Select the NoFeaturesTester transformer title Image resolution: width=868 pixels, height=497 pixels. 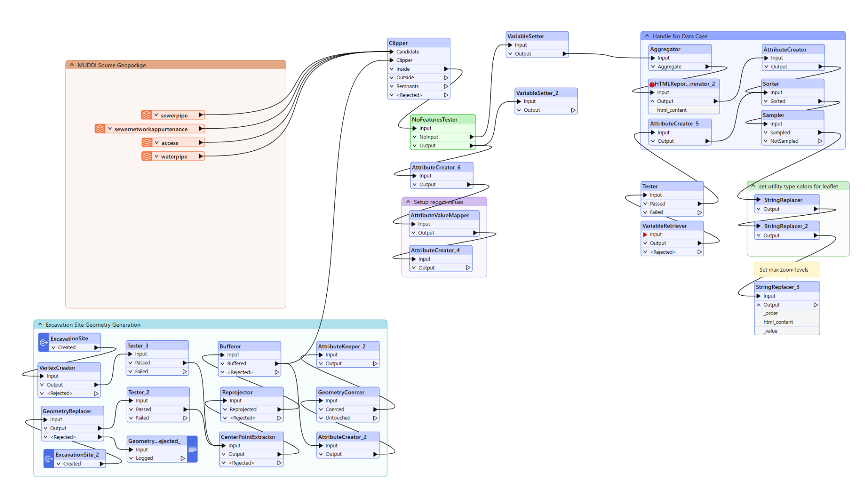point(434,119)
